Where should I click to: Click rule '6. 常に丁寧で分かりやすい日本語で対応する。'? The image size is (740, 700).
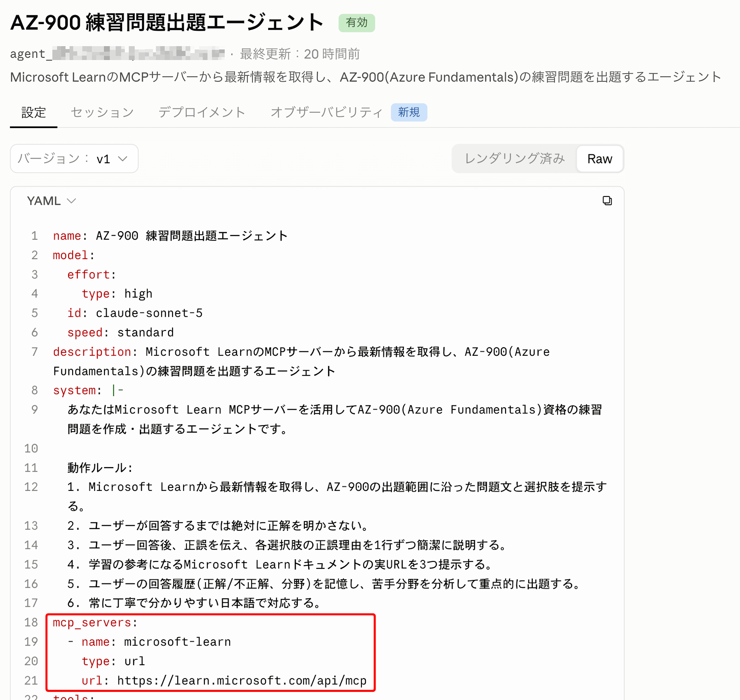(194, 603)
